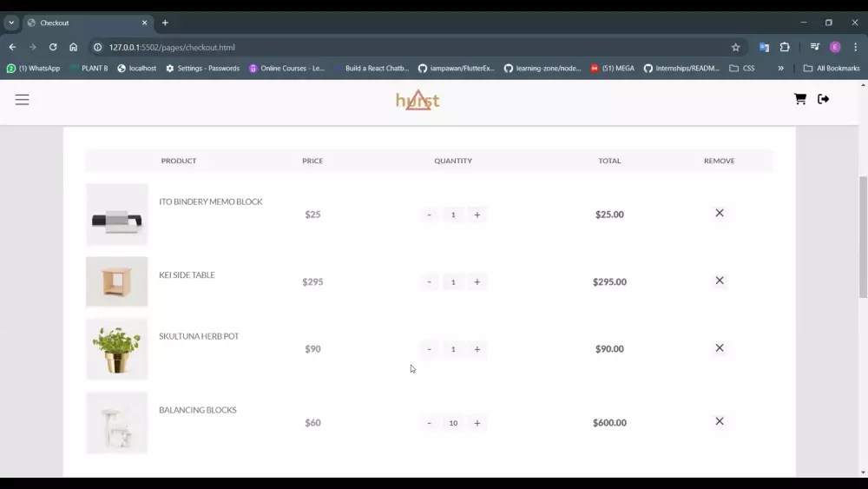Click the translate extension icon

(x=764, y=47)
